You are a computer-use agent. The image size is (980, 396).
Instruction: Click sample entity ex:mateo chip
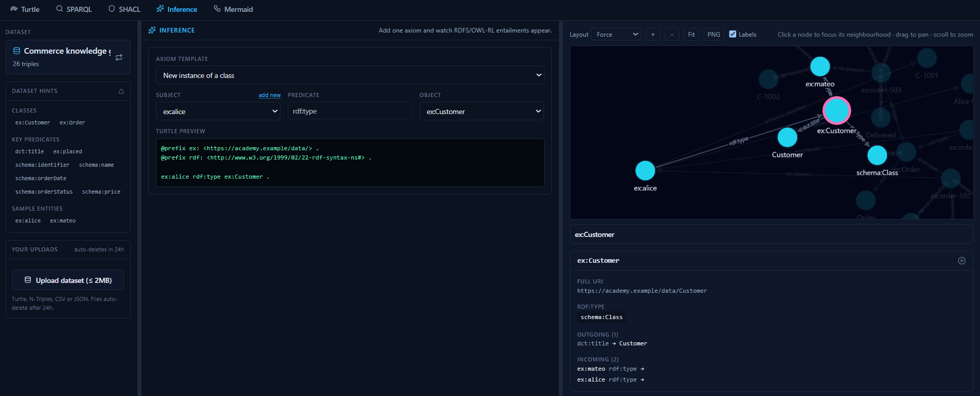tap(63, 221)
